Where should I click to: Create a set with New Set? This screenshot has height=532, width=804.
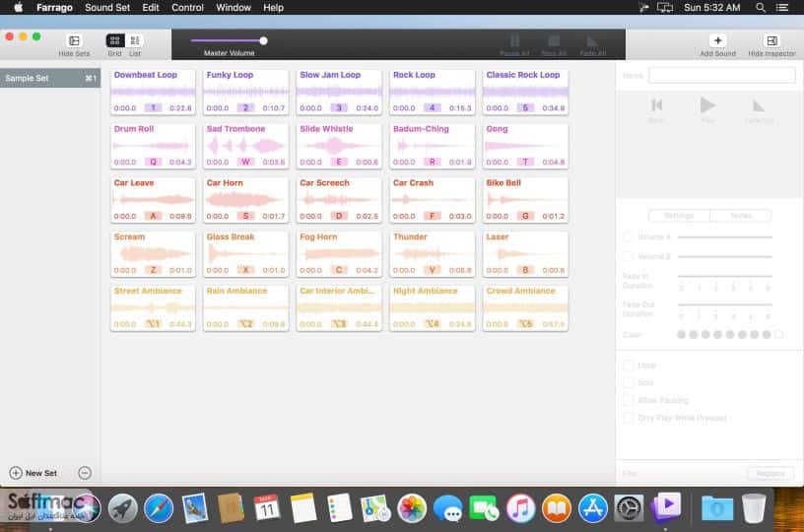(33, 473)
